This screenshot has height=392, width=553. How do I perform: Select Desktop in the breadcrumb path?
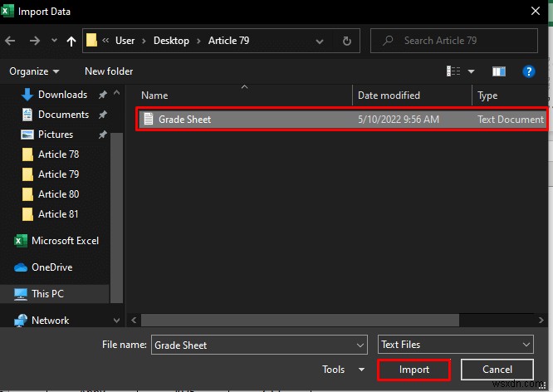[171, 41]
